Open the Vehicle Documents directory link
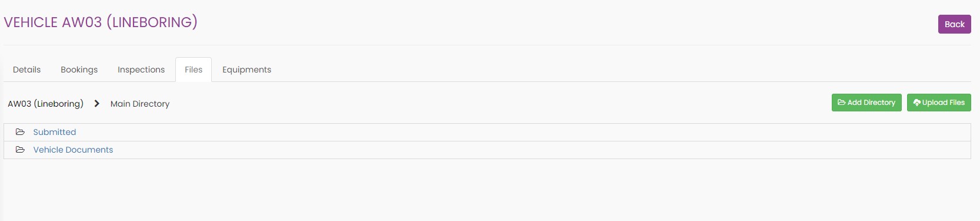 coord(73,150)
